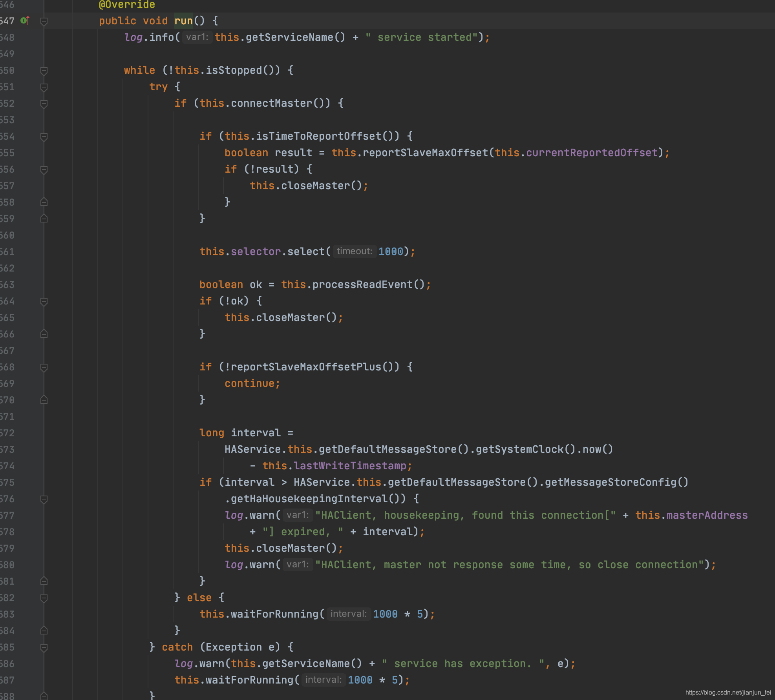Click the override method gutter icon
This screenshot has height=700, width=775.
(25, 20)
